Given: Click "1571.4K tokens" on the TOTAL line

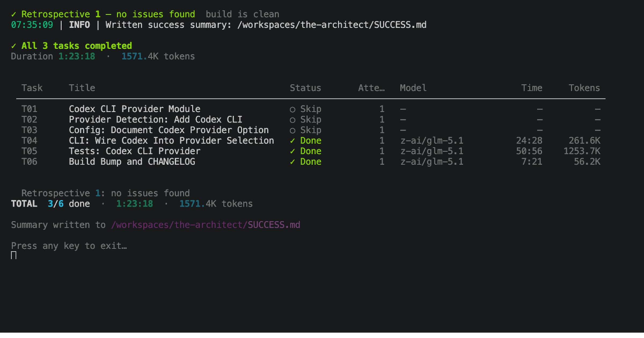Looking at the screenshot, I should pyautogui.click(x=216, y=204).
